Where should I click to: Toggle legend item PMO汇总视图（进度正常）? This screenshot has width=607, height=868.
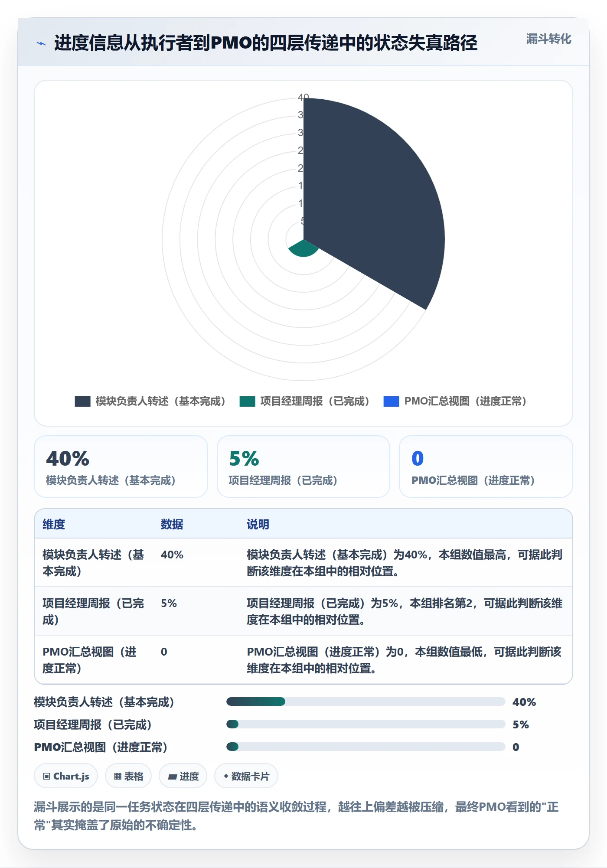[455, 401]
